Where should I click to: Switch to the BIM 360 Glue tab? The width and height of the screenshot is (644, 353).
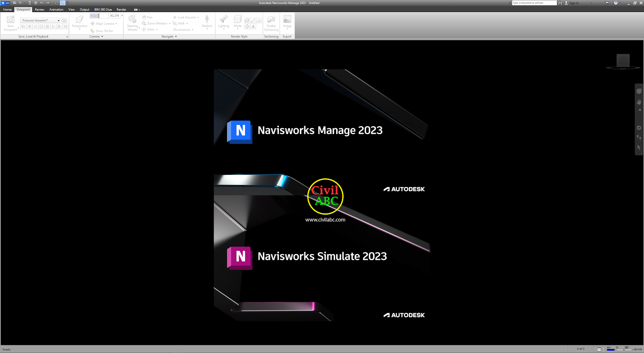click(103, 9)
